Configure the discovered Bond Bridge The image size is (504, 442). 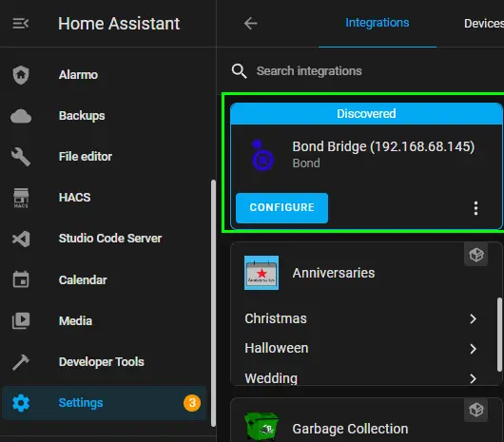pos(281,208)
